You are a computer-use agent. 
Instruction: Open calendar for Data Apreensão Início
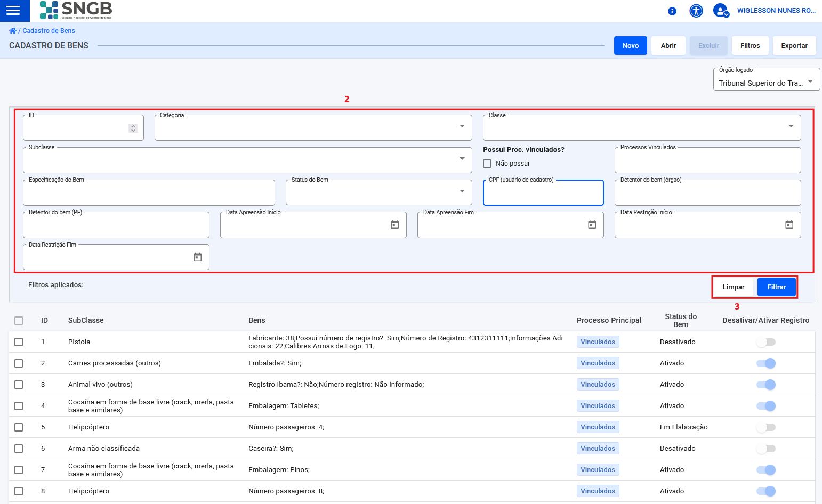coord(395,225)
